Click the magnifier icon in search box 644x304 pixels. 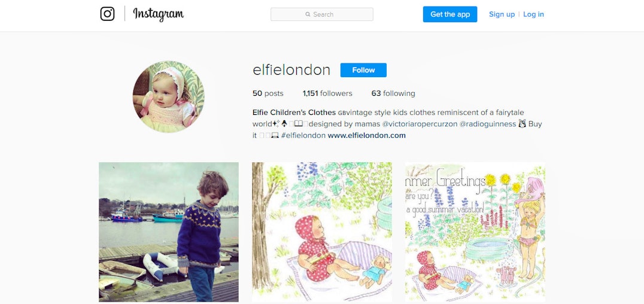pos(308,14)
